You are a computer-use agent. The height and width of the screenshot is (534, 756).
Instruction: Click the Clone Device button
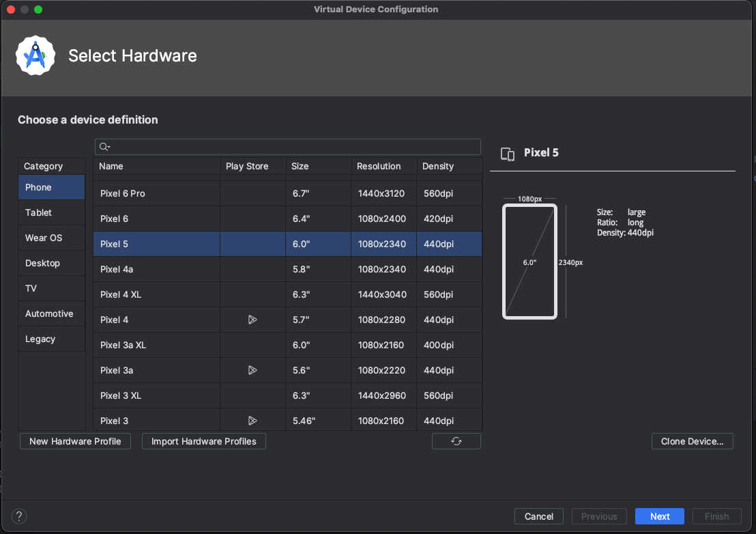[692, 441]
